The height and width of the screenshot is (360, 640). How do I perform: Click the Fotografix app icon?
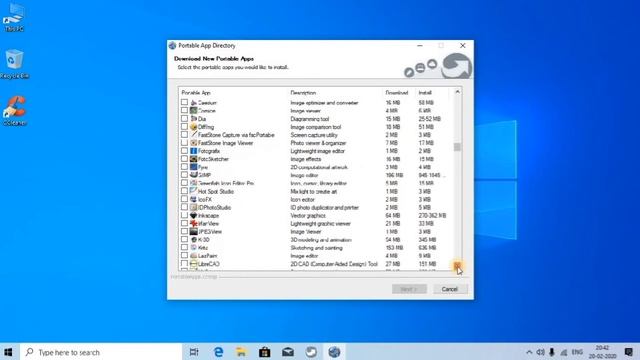coord(193,151)
